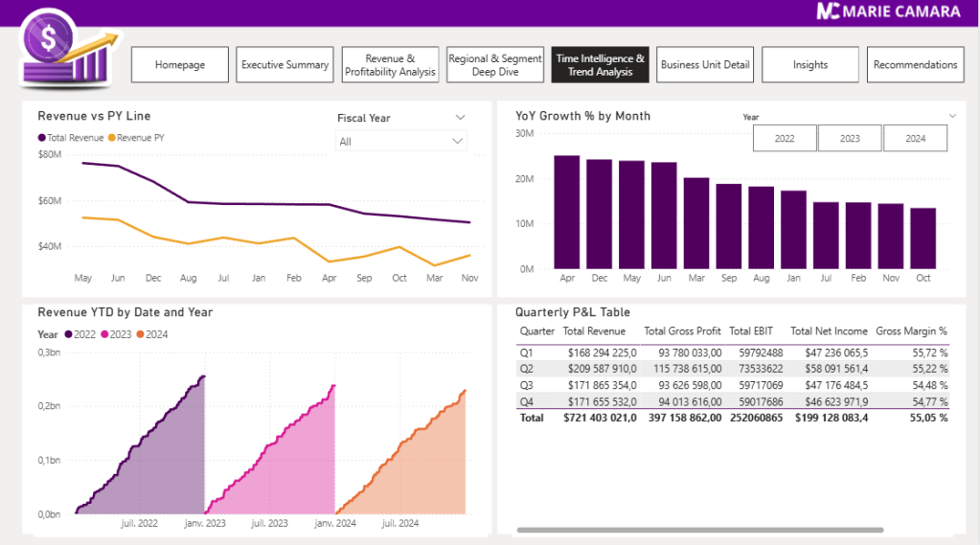Click the Total Revenue legend marker

click(x=42, y=138)
